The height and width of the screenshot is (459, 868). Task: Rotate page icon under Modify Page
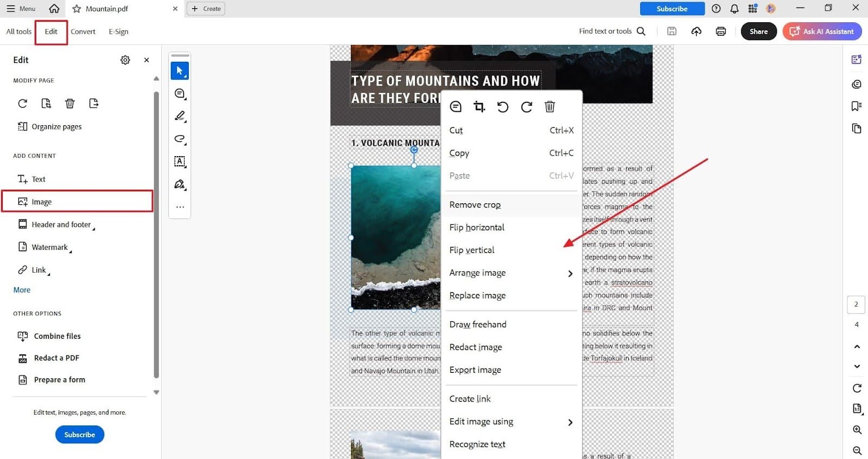(x=23, y=104)
